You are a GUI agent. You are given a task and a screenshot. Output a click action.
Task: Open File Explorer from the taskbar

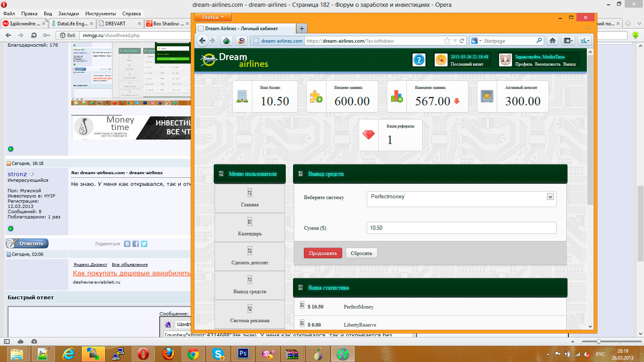coord(17,354)
